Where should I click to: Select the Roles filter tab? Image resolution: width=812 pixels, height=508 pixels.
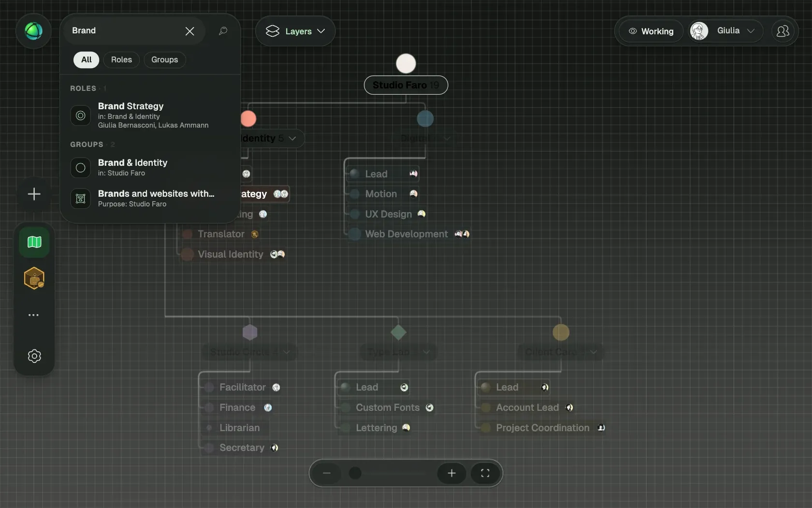(x=121, y=59)
